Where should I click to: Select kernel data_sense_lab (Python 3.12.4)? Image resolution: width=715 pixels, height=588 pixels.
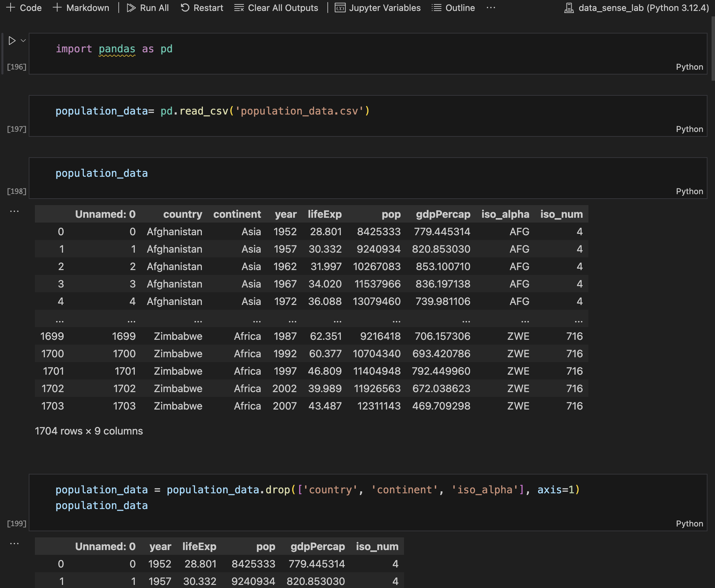tap(636, 8)
